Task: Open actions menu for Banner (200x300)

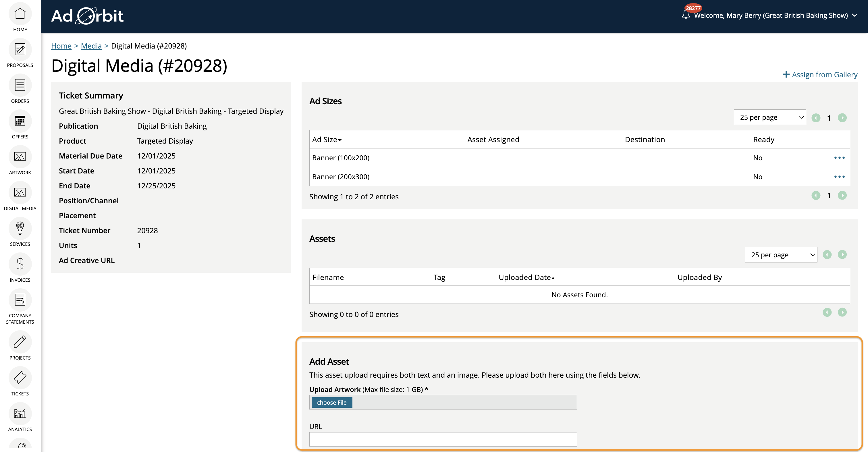Action: (839, 177)
